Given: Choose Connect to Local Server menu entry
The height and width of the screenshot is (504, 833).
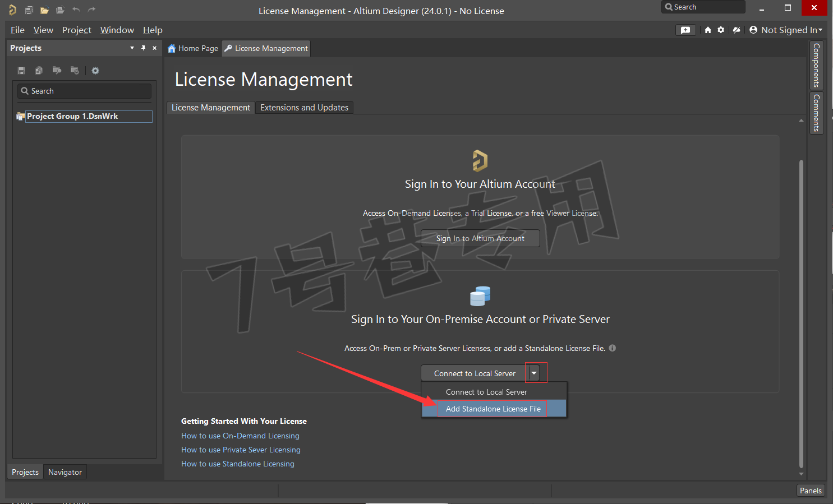Looking at the screenshot, I should click(x=494, y=392).
